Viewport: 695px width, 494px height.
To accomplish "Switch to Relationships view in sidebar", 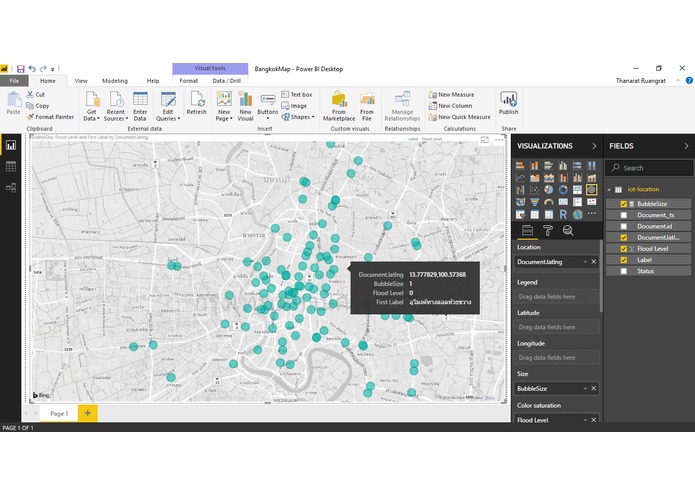I will pyautogui.click(x=11, y=188).
